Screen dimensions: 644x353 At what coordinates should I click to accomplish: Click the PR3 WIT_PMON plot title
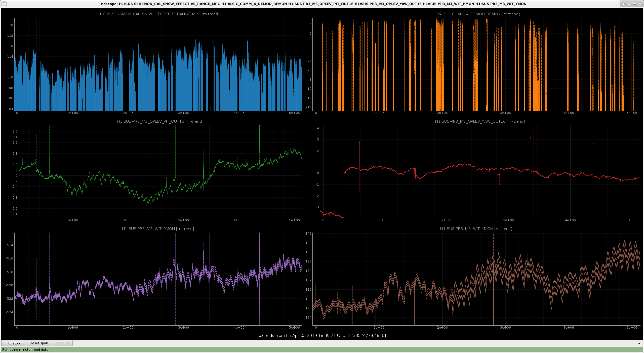point(158,229)
